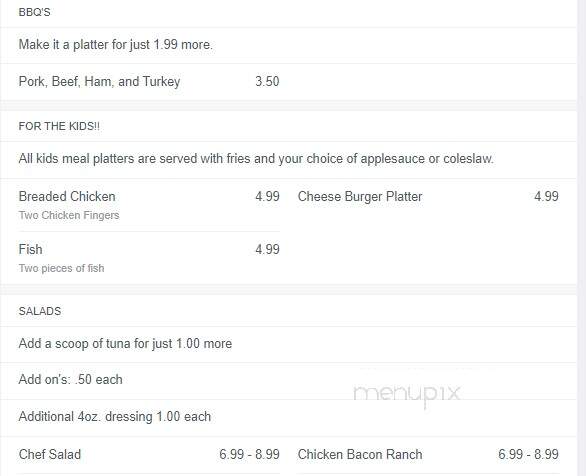
Task: Select the Chicken Bacon Ranch salad item
Action: tap(360, 454)
